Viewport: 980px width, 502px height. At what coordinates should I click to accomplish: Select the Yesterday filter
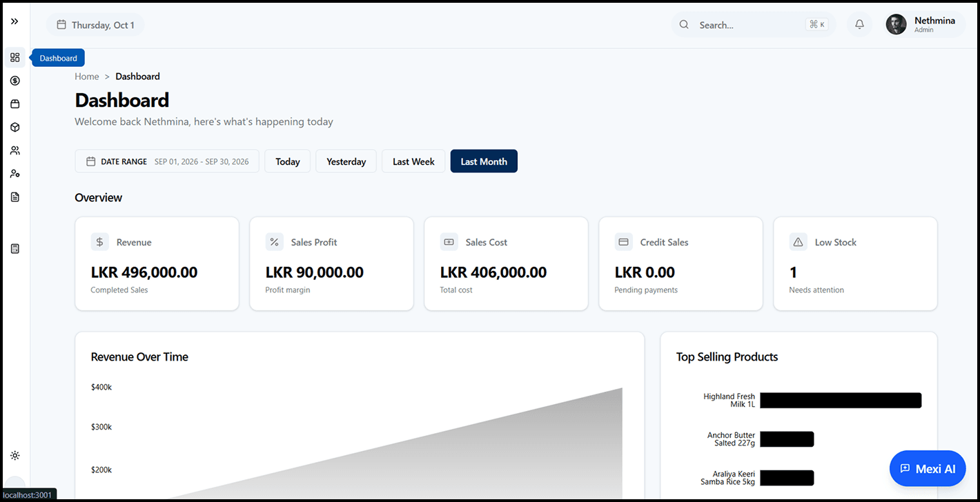pyautogui.click(x=346, y=161)
